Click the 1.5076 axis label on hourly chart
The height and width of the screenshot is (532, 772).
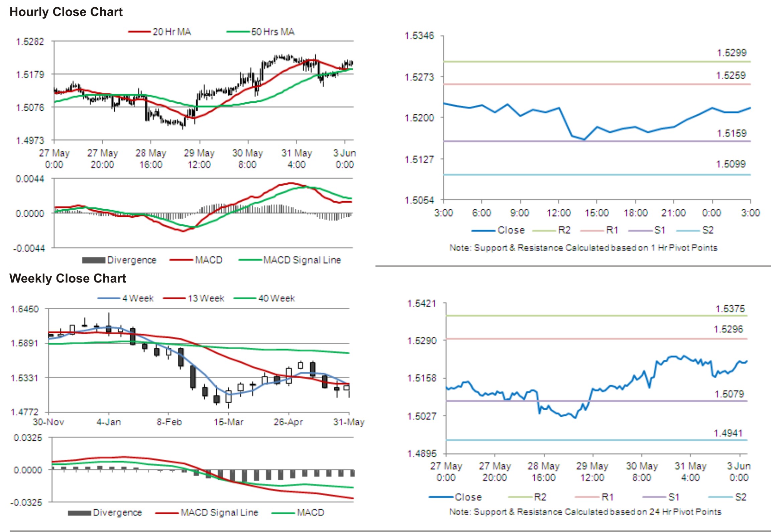tap(30, 107)
